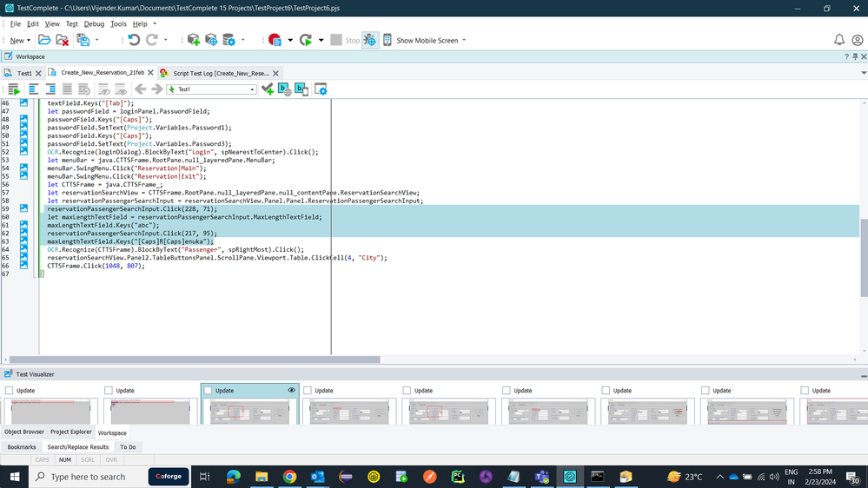Switch to the Script Test Log tab
868x488 pixels.
coord(220,73)
